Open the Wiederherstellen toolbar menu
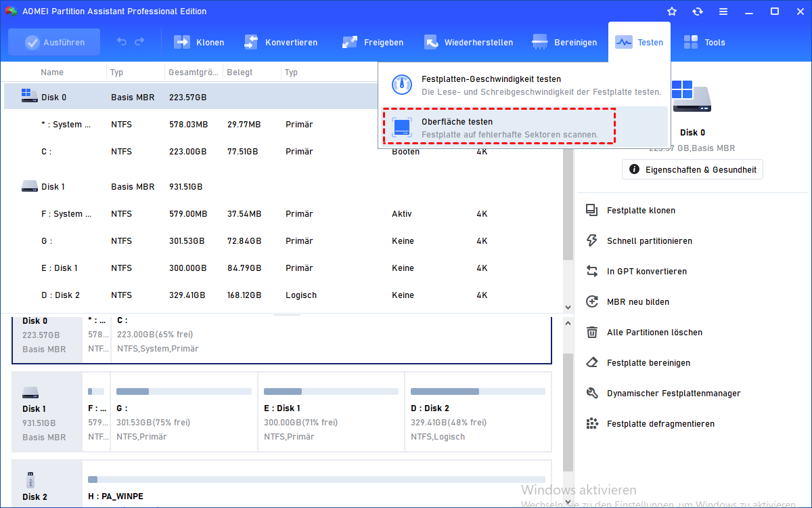Viewport: 812px width, 508px height. click(x=469, y=42)
